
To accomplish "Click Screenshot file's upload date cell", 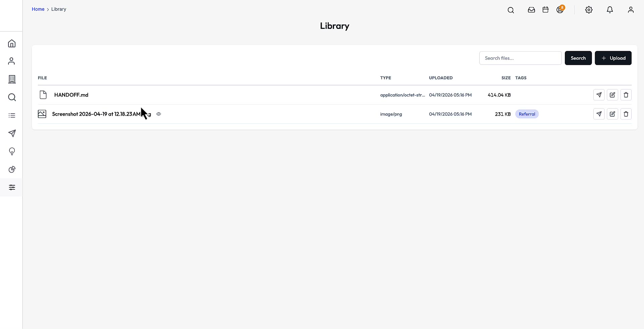I will pyautogui.click(x=450, y=114).
